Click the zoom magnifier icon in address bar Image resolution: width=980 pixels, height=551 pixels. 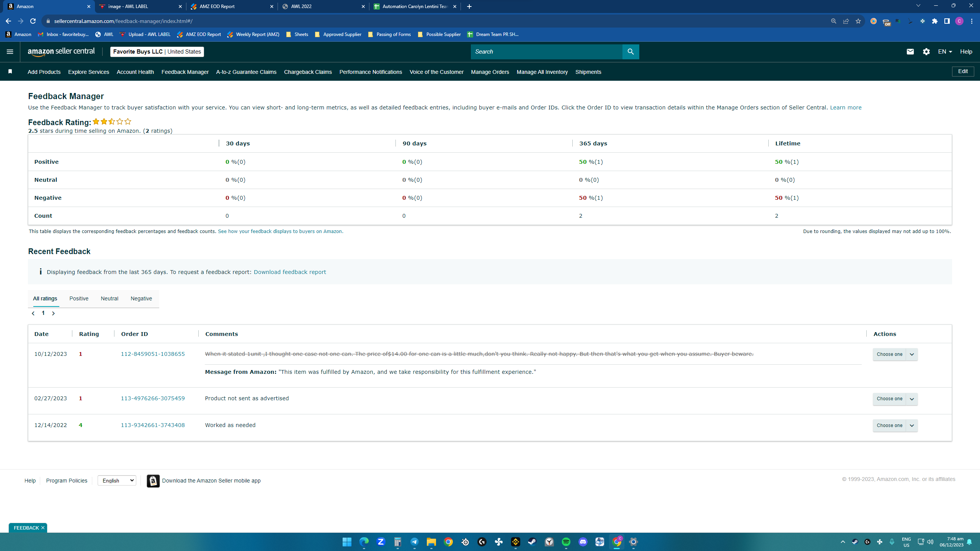click(x=834, y=21)
